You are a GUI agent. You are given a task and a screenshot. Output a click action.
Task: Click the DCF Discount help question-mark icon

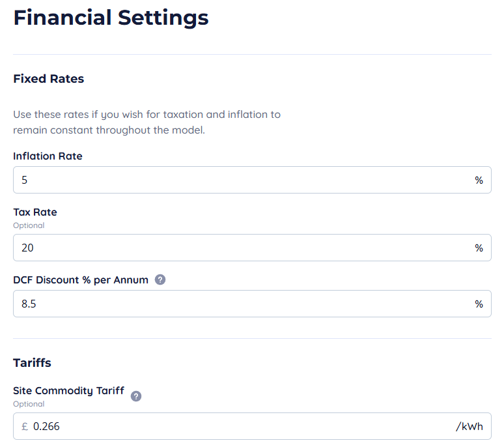tap(160, 280)
